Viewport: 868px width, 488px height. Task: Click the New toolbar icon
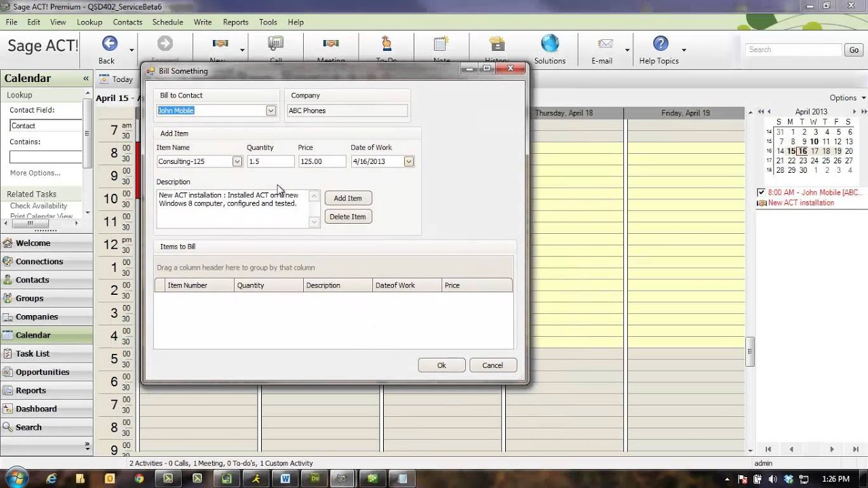point(219,44)
